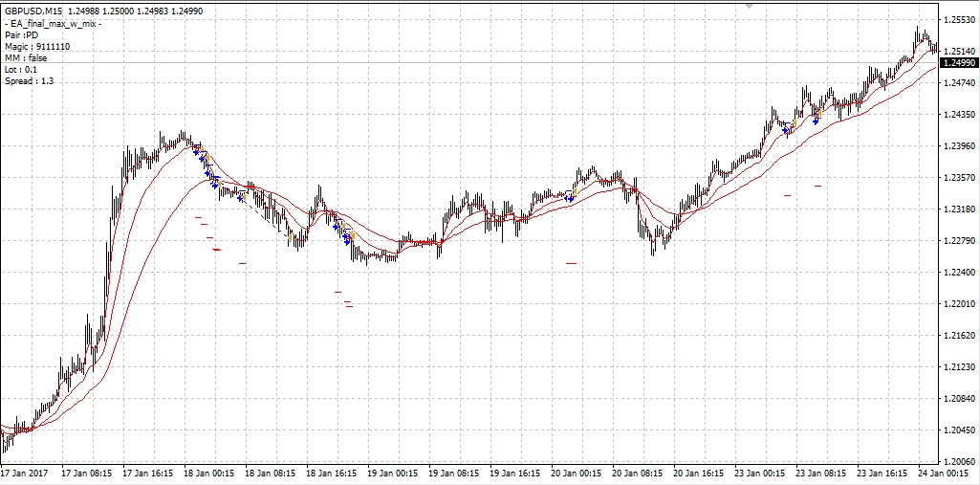Click the Spread : 1.3 label
980x485 pixels.
point(29,81)
